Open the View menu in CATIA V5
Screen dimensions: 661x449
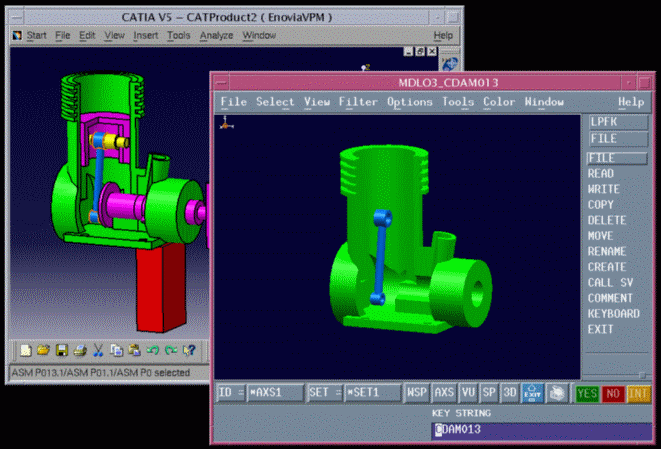114,35
